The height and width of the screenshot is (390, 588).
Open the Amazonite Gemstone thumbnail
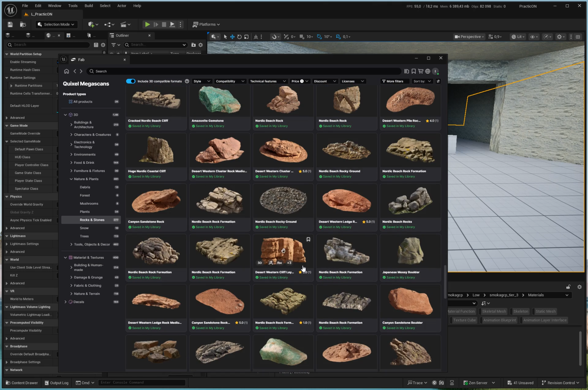click(x=219, y=100)
